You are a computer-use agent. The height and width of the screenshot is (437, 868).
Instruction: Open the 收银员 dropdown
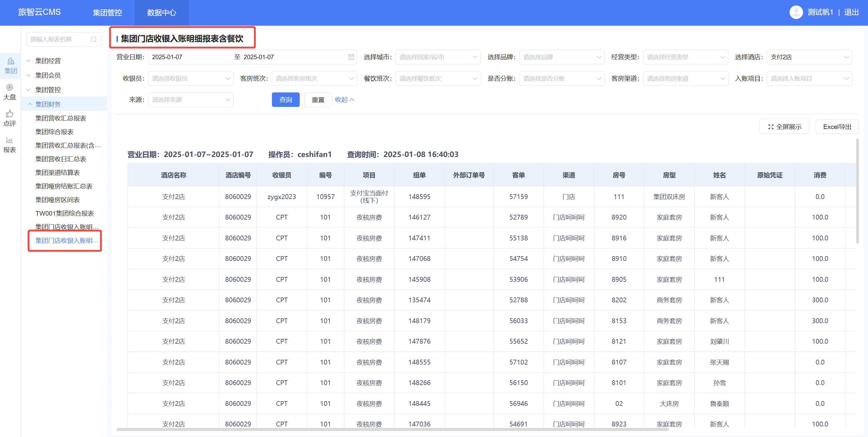pos(191,78)
